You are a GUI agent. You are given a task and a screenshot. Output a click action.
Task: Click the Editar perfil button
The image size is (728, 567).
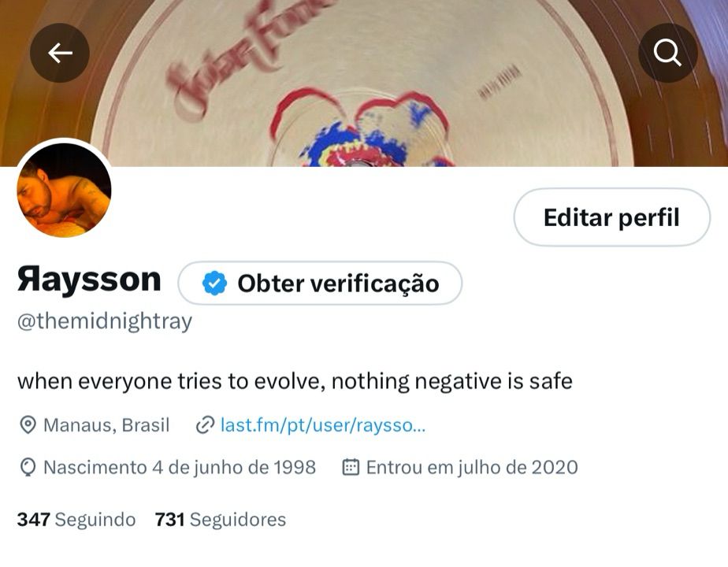pyautogui.click(x=612, y=217)
